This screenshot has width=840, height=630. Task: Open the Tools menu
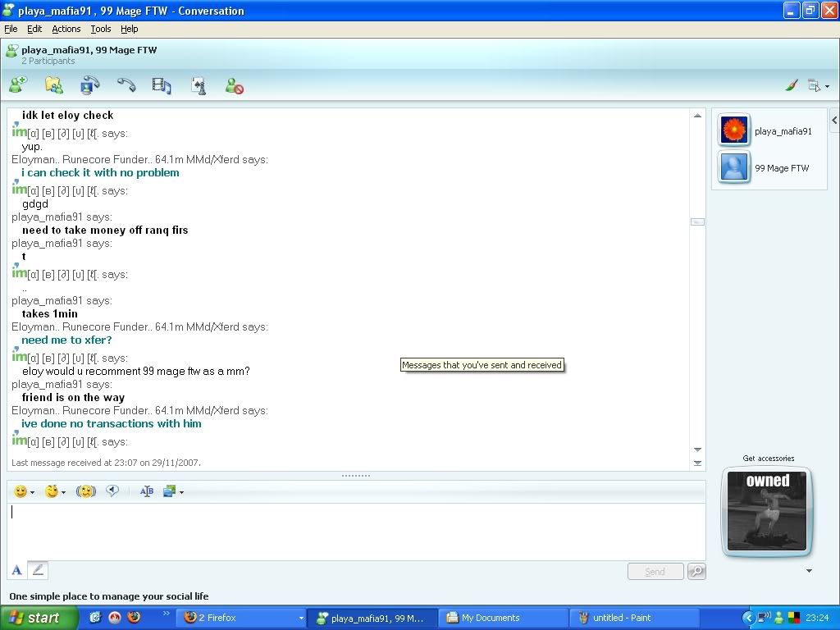pyautogui.click(x=101, y=29)
